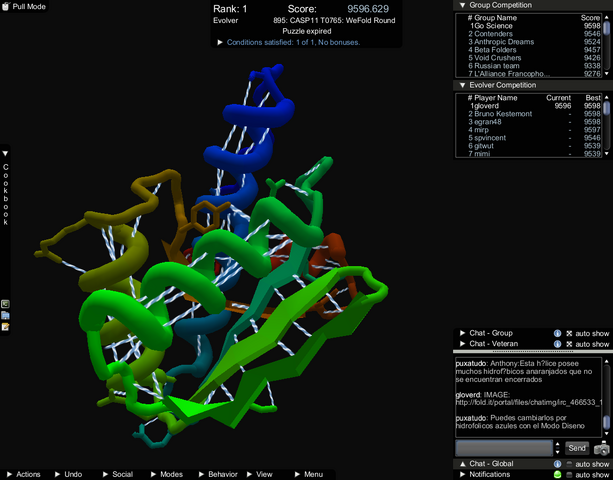613x480 pixels.
Task: Open the Modes menu
Action: (167, 474)
